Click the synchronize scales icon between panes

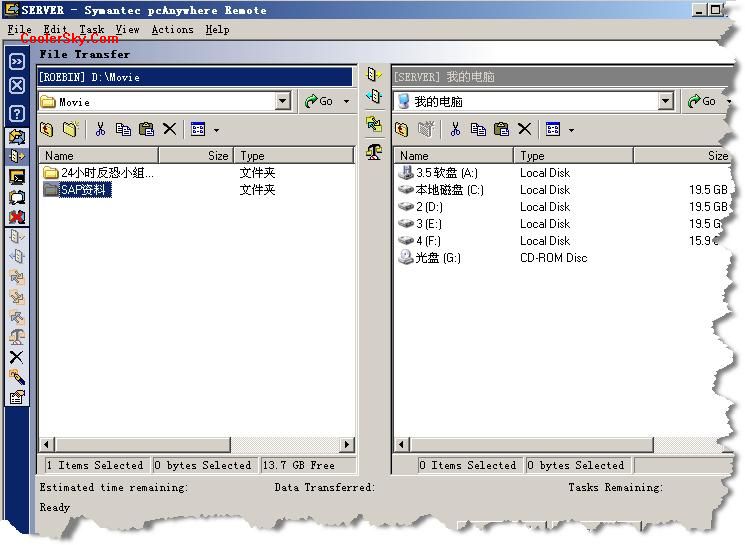[374, 151]
